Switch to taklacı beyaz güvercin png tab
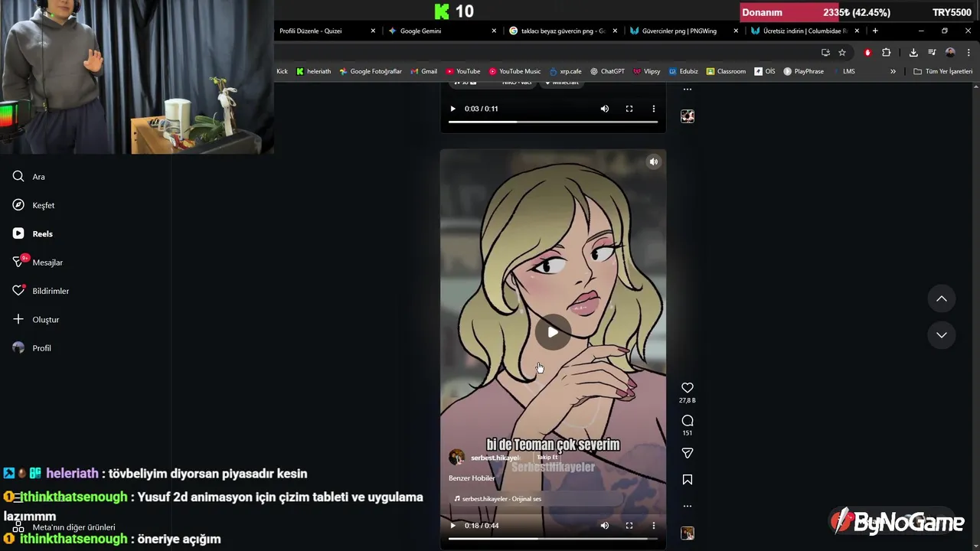The height and width of the screenshot is (551, 980). [563, 31]
